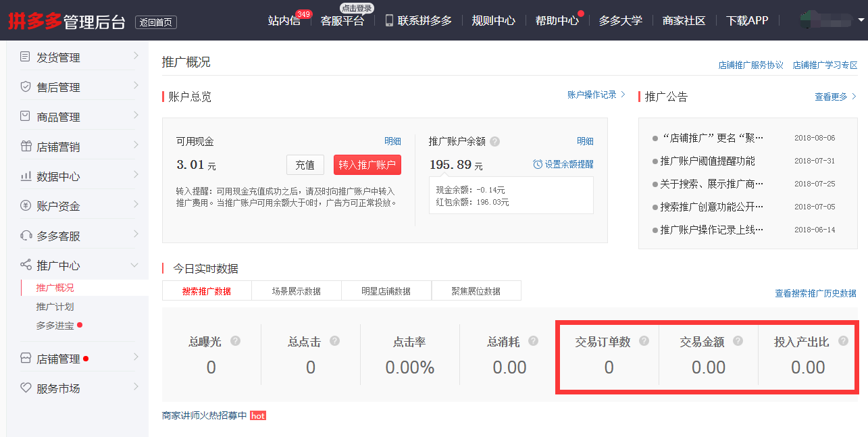The height and width of the screenshot is (437, 868).
Task: Click the 推广中心 share icon
Action: click(x=26, y=265)
